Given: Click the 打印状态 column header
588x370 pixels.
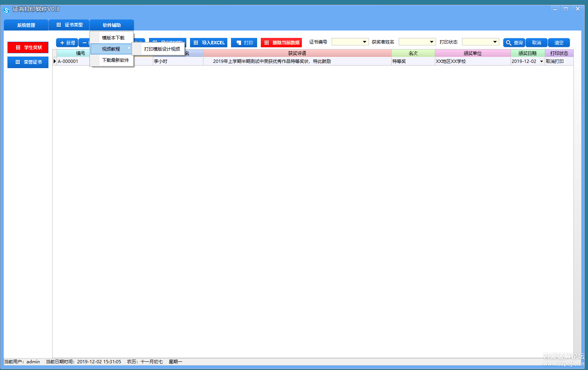Looking at the screenshot, I should 559,53.
